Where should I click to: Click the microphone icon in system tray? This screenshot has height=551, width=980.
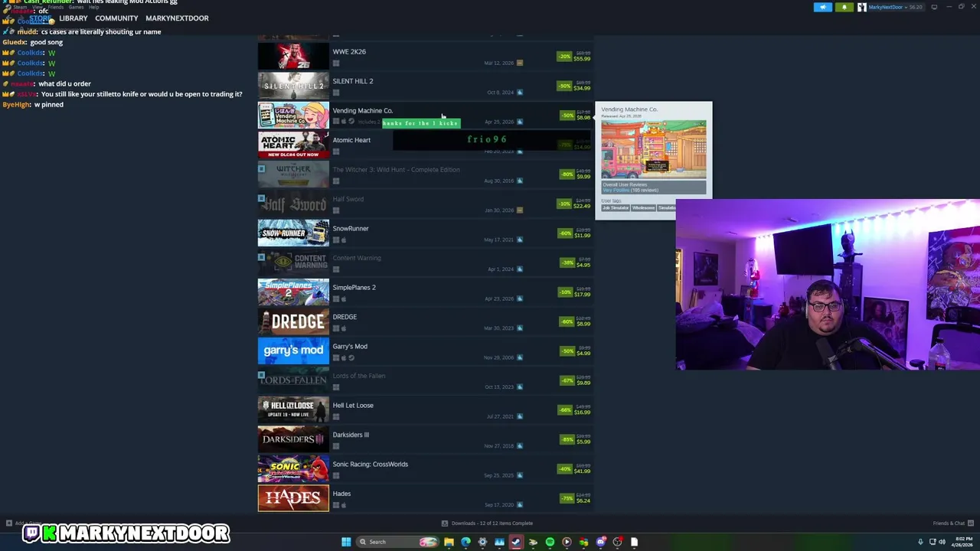coord(920,542)
